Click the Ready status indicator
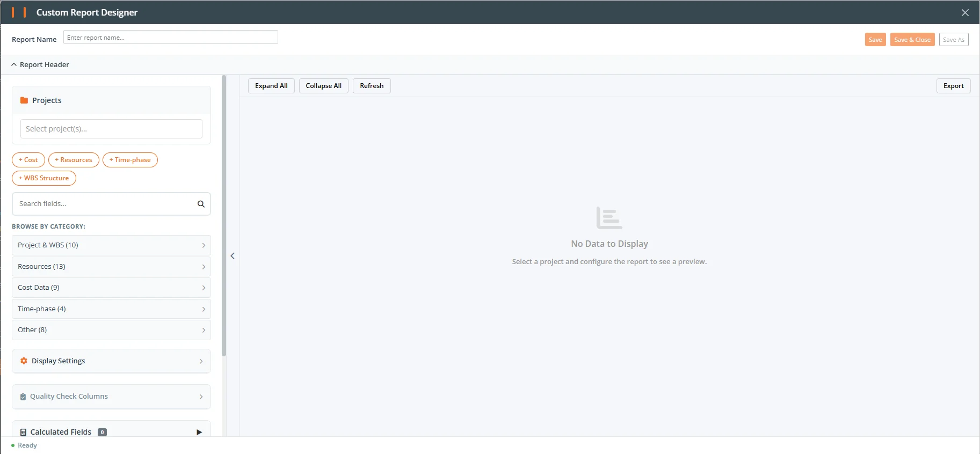The width and height of the screenshot is (980, 454). [x=24, y=445]
